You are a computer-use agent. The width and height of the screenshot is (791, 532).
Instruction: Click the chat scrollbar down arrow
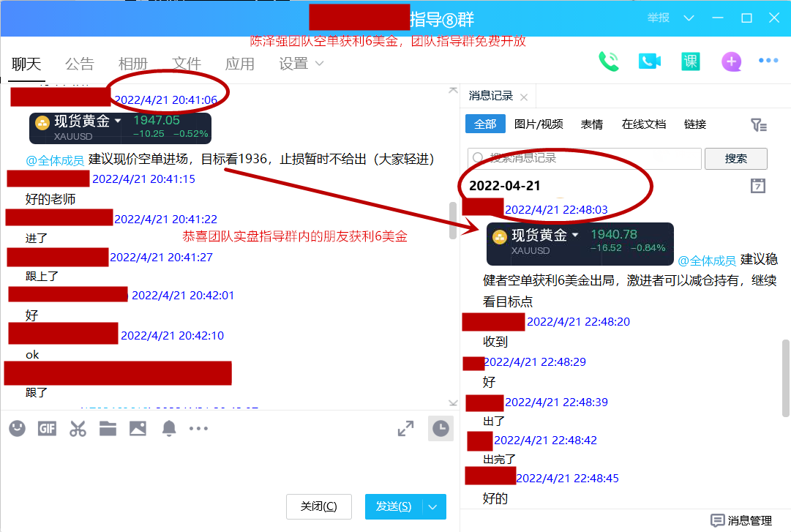pos(453,403)
